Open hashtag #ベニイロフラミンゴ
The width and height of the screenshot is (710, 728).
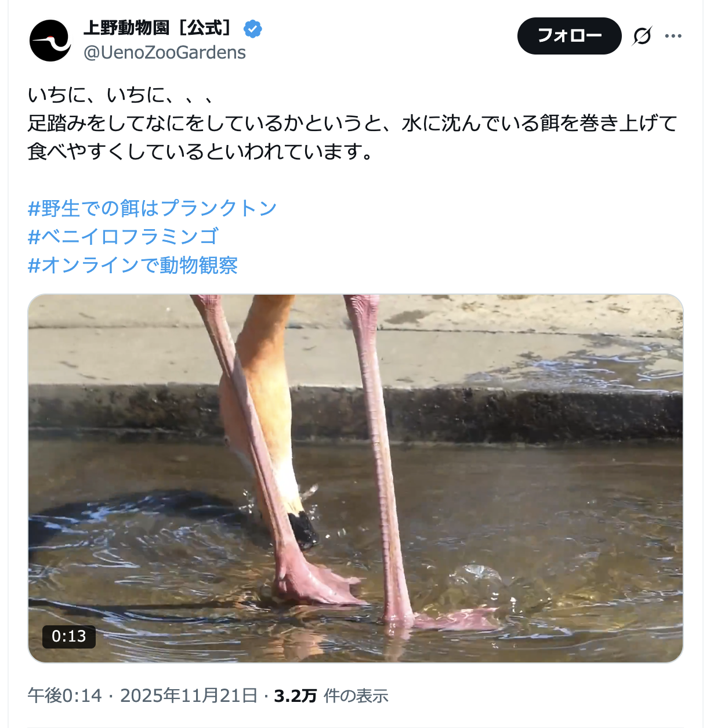(123, 237)
